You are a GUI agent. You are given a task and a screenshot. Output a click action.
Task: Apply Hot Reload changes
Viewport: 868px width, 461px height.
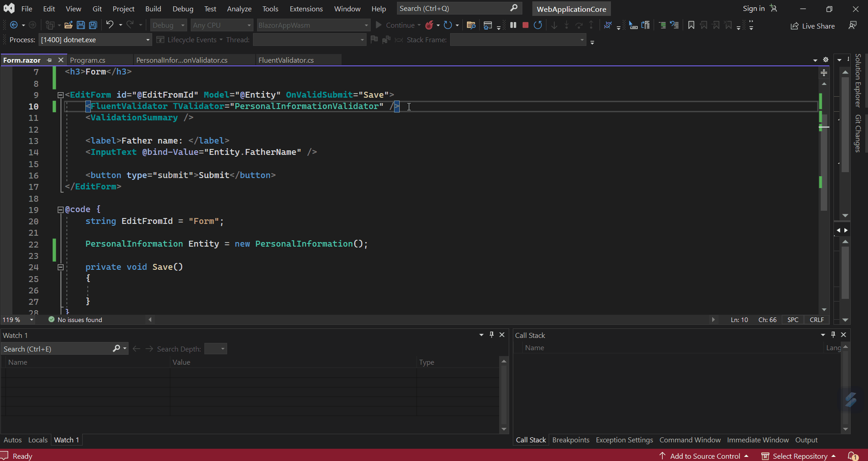(x=430, y=25)
